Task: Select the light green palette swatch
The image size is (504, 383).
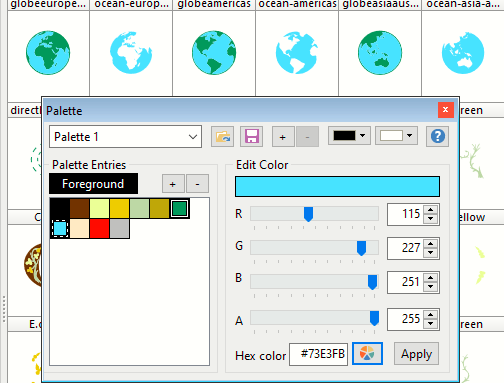Action: point(139,209)
